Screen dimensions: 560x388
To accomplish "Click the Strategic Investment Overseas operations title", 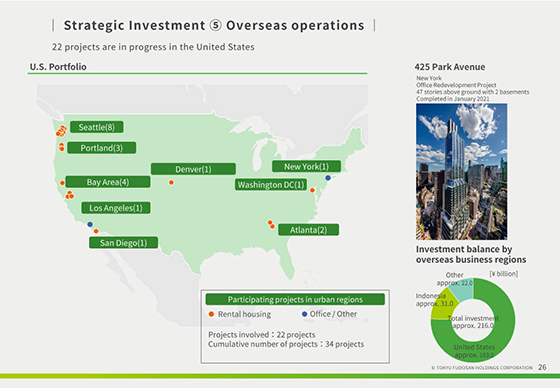I will click(214, 25).
